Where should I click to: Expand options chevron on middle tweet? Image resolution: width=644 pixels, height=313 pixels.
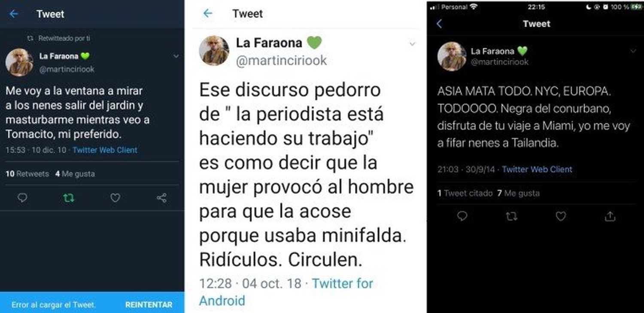click(x=412, y=44)
